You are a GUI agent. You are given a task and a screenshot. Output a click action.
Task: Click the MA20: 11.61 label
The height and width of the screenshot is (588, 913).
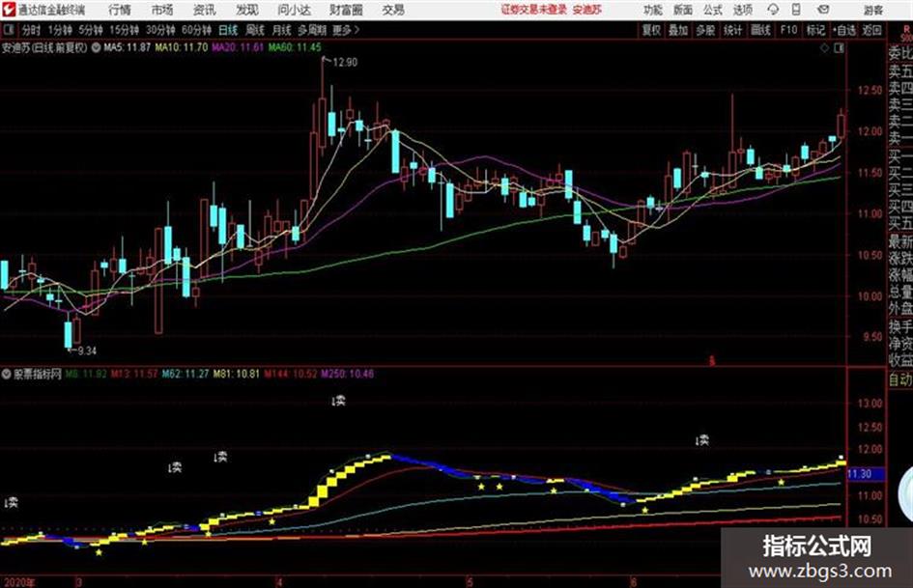click(x=238, y=47)
